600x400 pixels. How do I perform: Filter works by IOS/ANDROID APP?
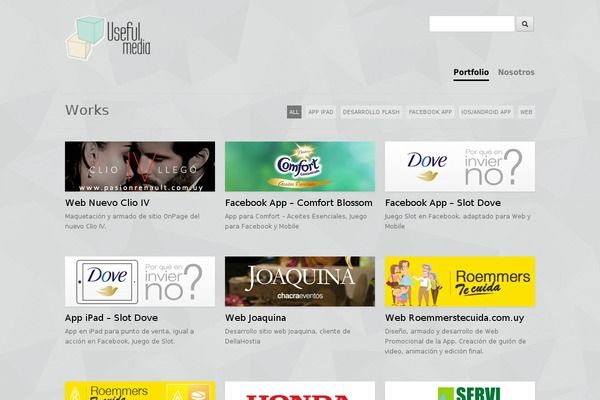[486, 112]
